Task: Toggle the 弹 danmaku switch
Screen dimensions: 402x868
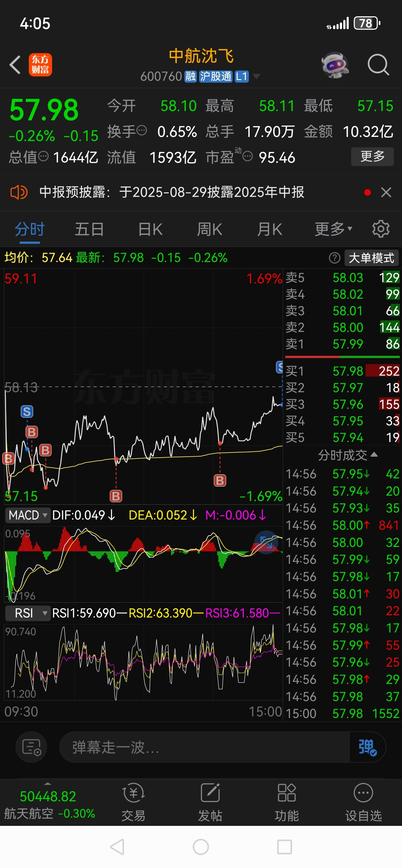Action: [x=367, y=748]
